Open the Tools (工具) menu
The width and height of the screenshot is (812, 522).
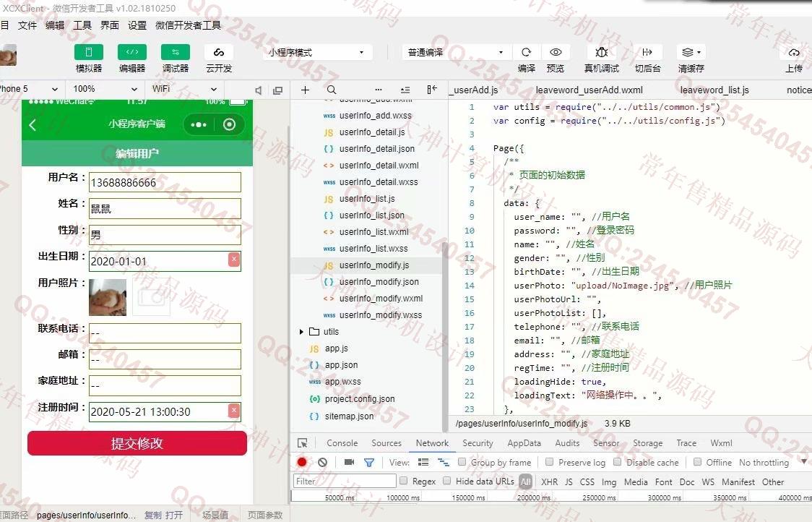tap(82, 25)
